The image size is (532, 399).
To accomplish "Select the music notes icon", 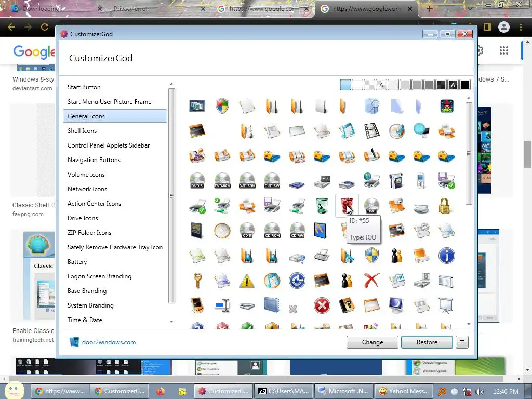I will 347,131.
